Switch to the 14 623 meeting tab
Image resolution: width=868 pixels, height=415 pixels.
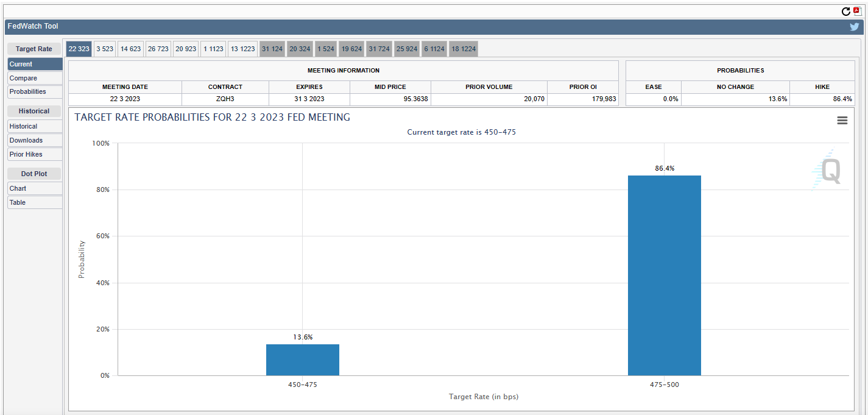[x=130, y=49]
